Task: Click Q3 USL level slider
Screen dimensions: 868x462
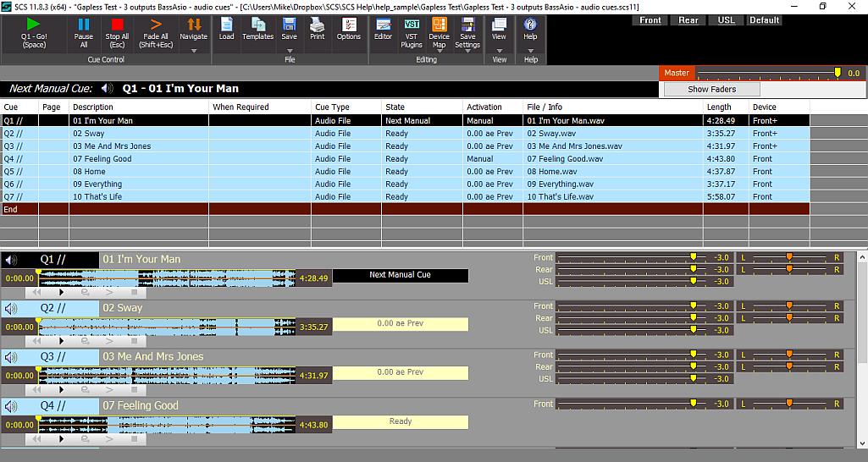Action: pos(631,379)
